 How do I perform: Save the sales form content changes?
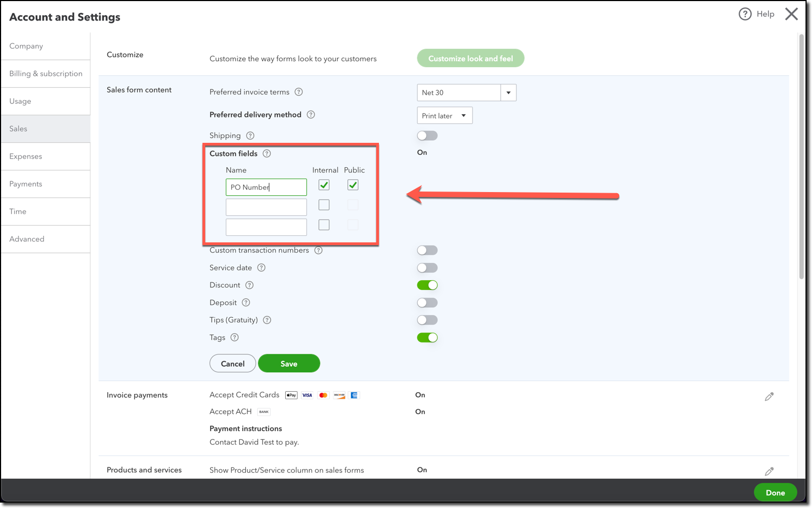(289, 363)
